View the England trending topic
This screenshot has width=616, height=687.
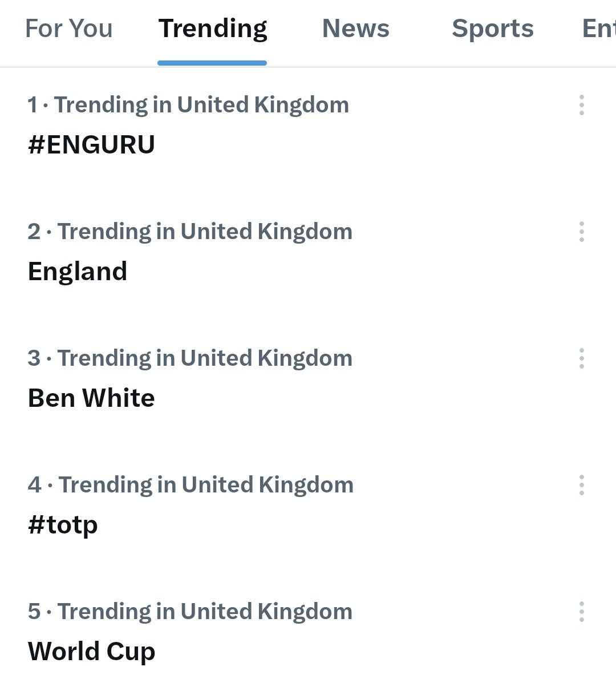(x=78, y=272)
